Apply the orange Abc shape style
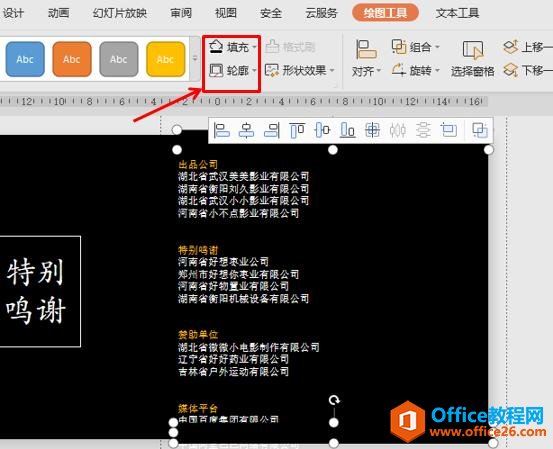This screenshot has width=553, height=449. click(x=72, y=59)
